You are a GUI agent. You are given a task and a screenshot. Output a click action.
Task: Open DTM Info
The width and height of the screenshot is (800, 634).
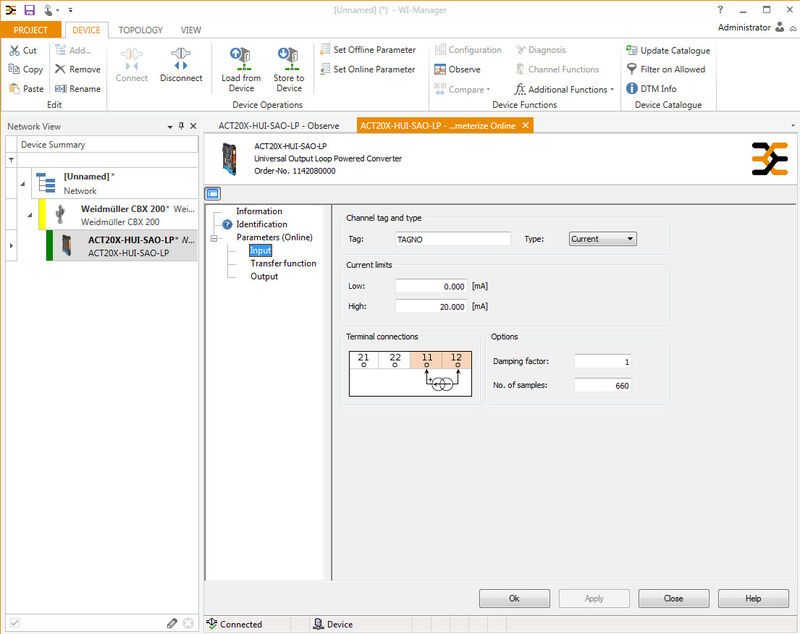[x=652, y=89]
